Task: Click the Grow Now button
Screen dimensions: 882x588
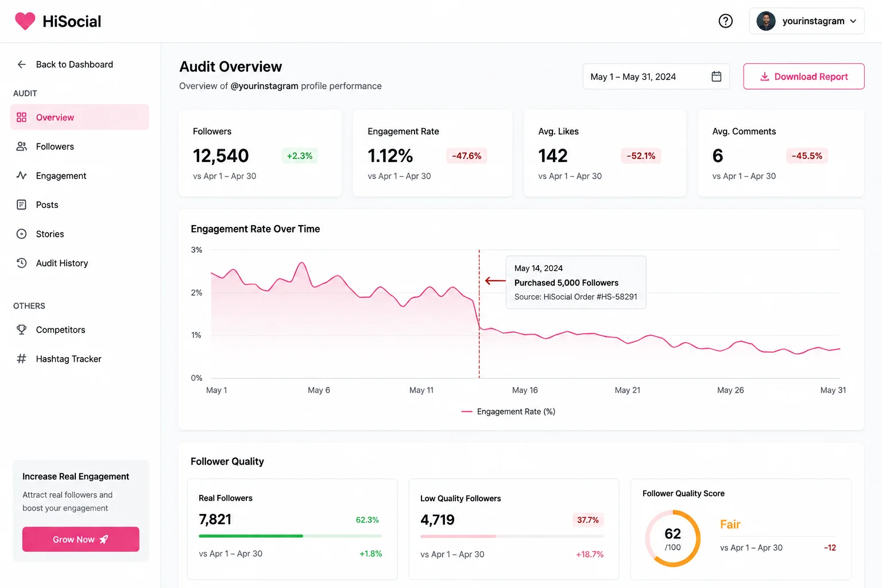Action: pyautogui.click(x=81, y=539)
